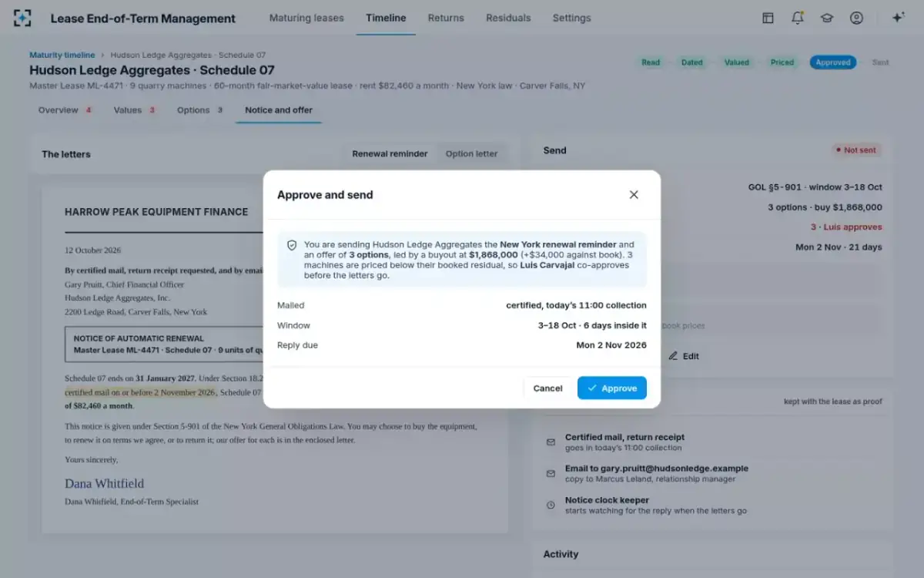Open the sparkle assistant icon
Screen dimensions: 924x578
(898, 18)
